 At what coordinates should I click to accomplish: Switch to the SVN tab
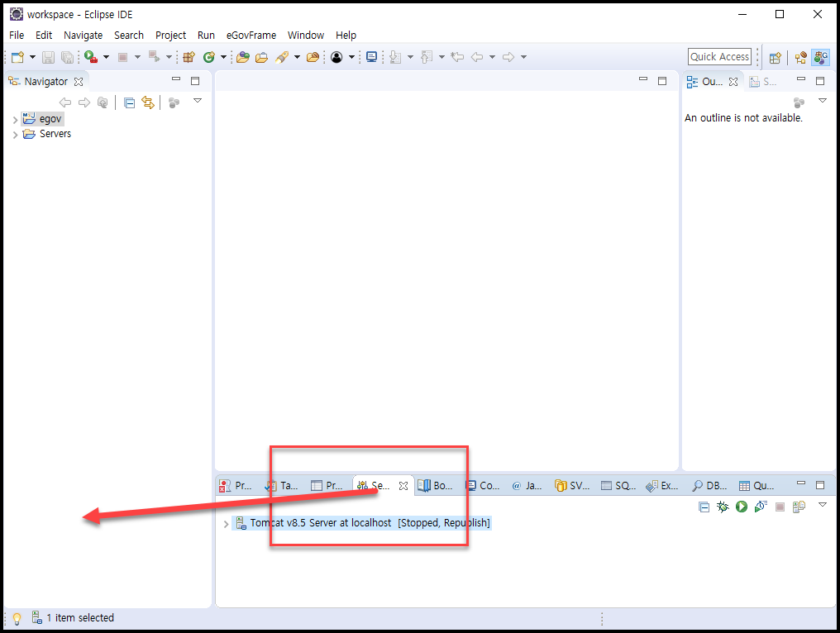(572, 486)
